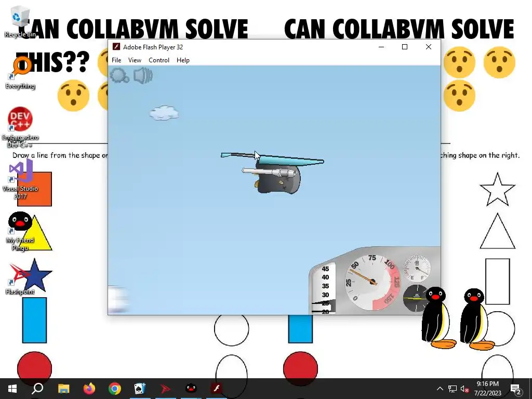
Task: Launch Firefox from the taskbar
Action: pos(89,389)
